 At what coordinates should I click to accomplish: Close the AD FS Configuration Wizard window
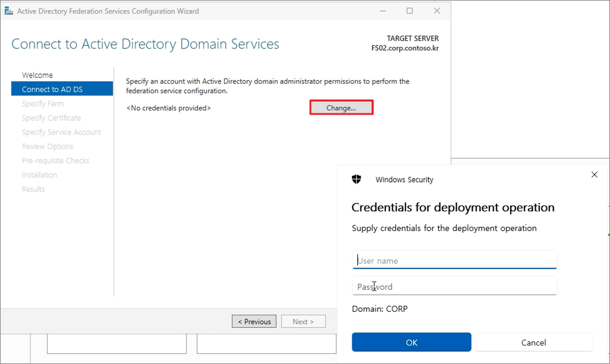437,11
